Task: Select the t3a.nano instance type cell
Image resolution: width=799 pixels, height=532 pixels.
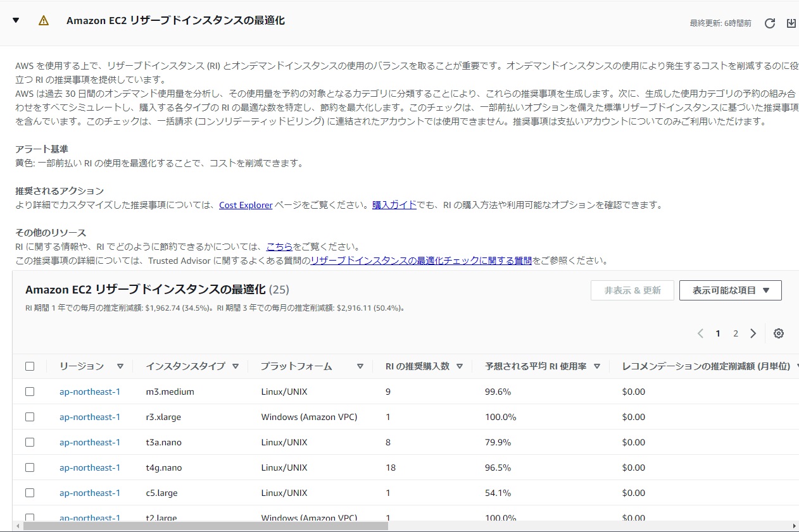Action: (x=163, y=442)
